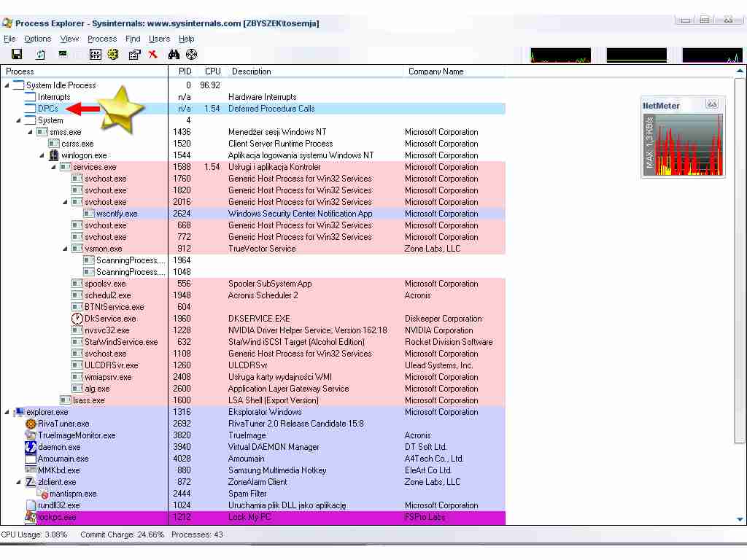Image resolution: width=747 pixels, height=560 pixels.
Task: Click the lockpc.exe icon
Action: pos(31,517)
